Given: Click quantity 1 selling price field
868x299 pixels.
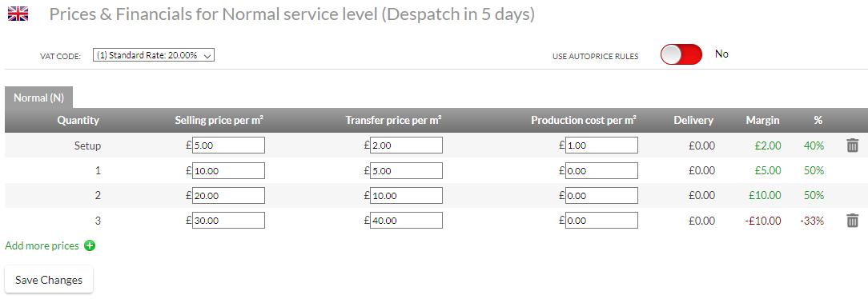Looking at the screenshot, I should pos(229,171).
